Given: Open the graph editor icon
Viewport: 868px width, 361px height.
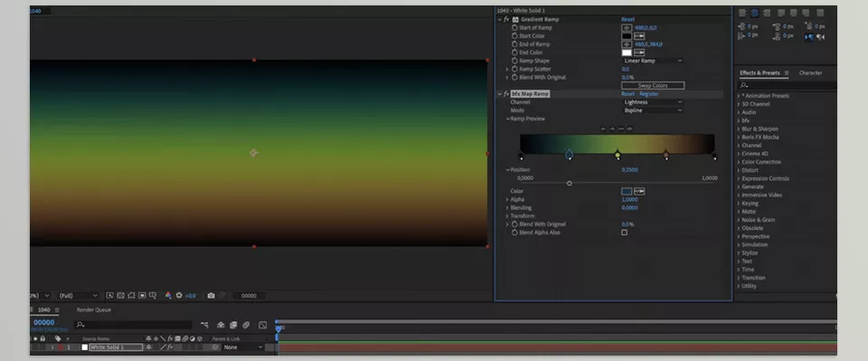Looking at the screenshot, I should [263, 325].
